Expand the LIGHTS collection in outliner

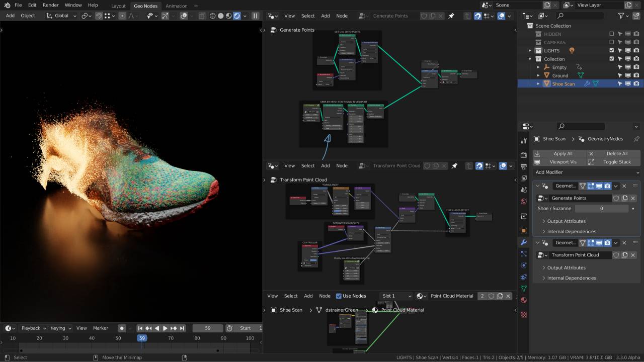(x=530, y=51)
